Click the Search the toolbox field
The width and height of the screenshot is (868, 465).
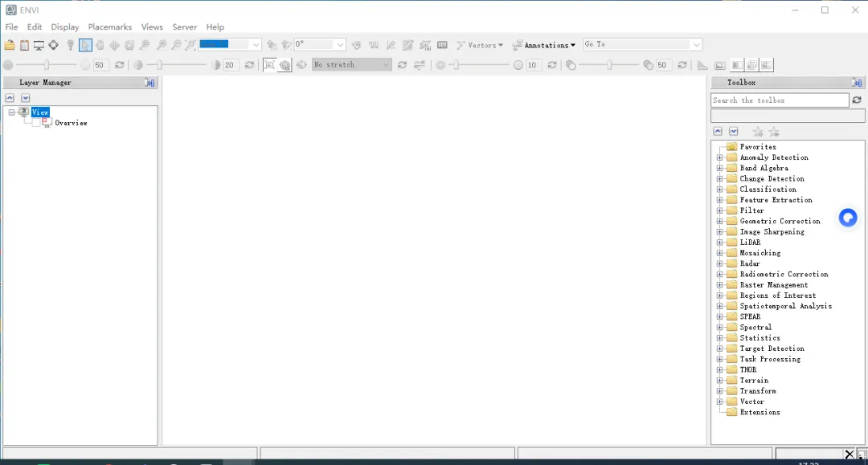[780, 100]
